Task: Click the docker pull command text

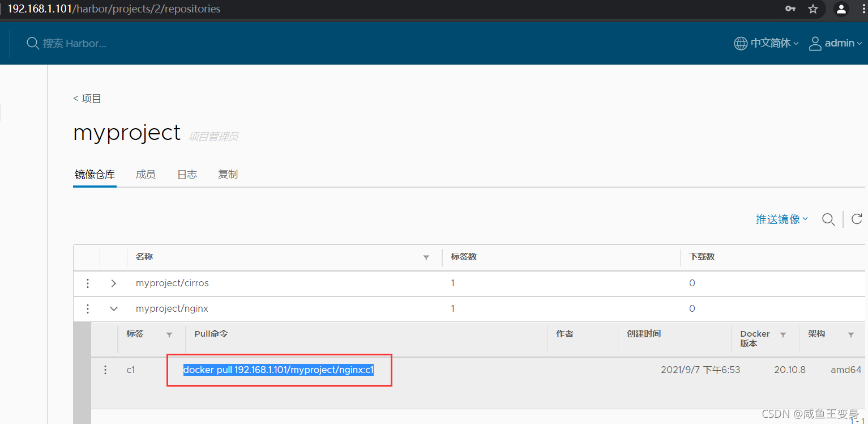Action: pyautogui.click(x=278, y=370)
